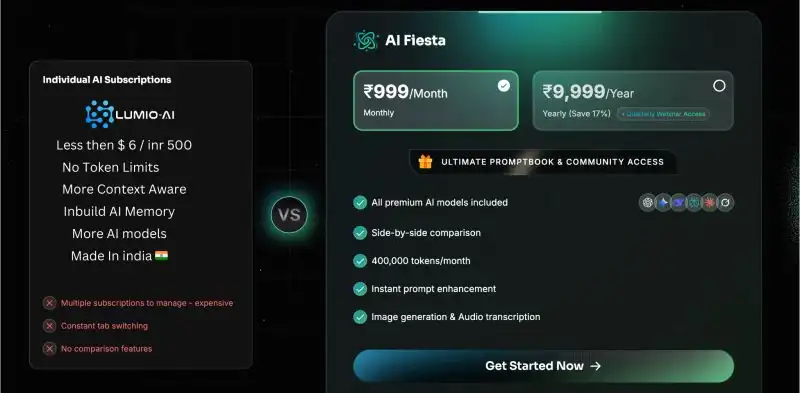This screenshot has width=800, height=393.
Task: Click the AI Fiesta logo icon
Action: [366, 40]
